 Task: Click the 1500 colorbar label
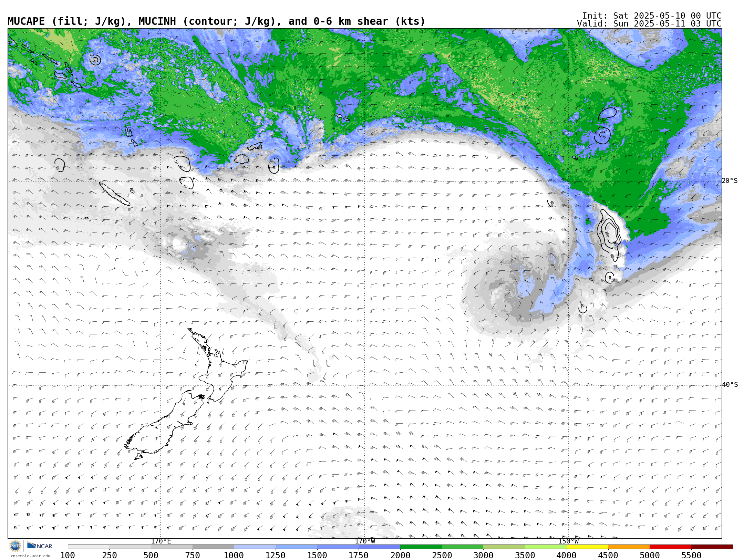click(x=317, y=555)
